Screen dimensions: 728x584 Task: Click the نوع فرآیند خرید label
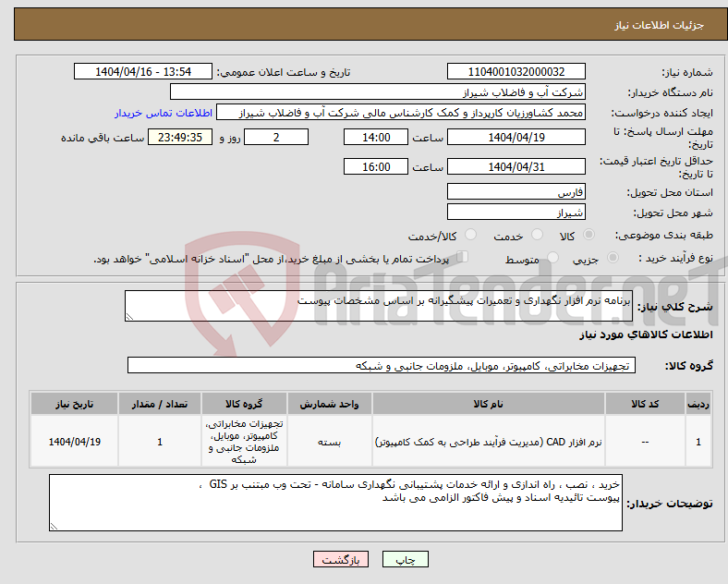(x=675, y=258)
